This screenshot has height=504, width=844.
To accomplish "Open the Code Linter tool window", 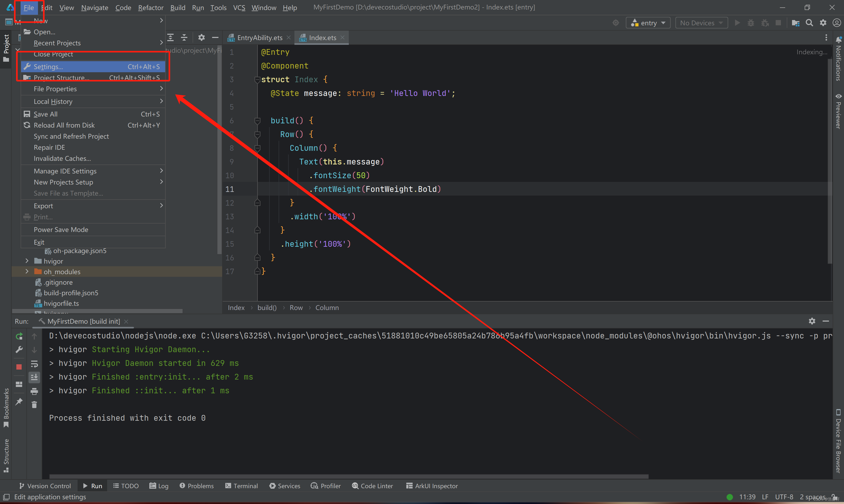I will pos(372,486).
